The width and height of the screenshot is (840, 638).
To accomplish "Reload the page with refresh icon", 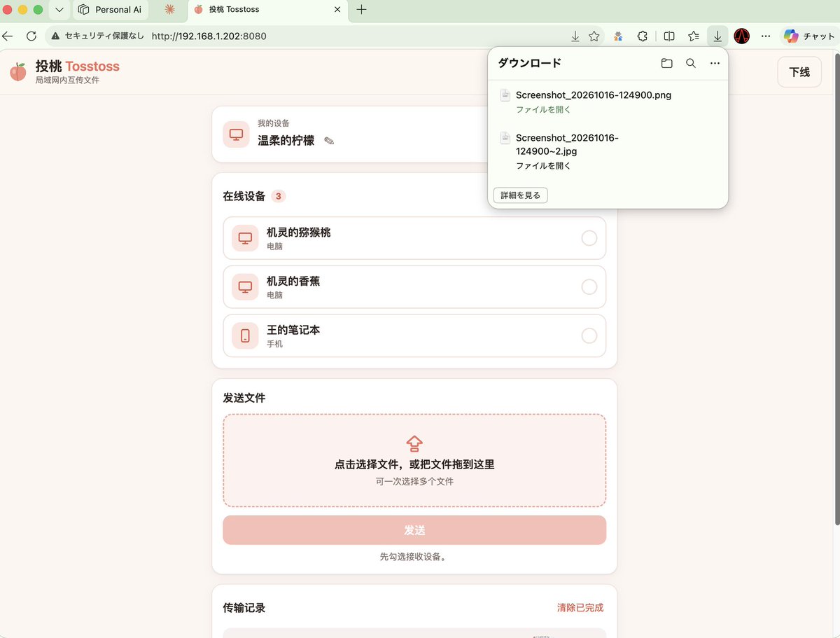I will tap(31, 36).
